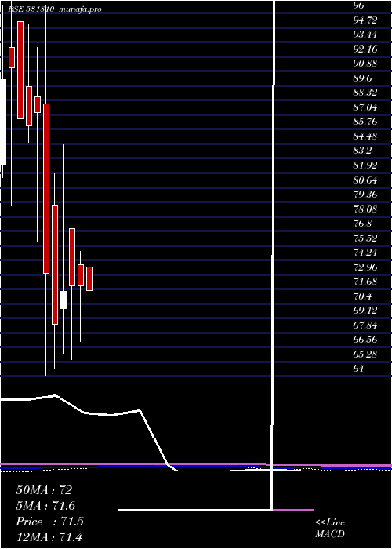Click the 65.28 price axis label
Screen dimensions: 392x549
[365, 354]
